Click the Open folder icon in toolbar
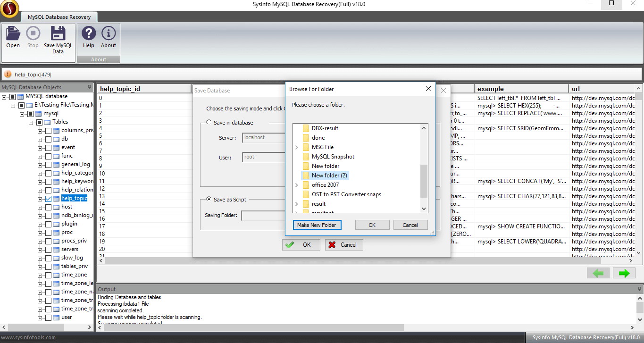 (13, 34)
